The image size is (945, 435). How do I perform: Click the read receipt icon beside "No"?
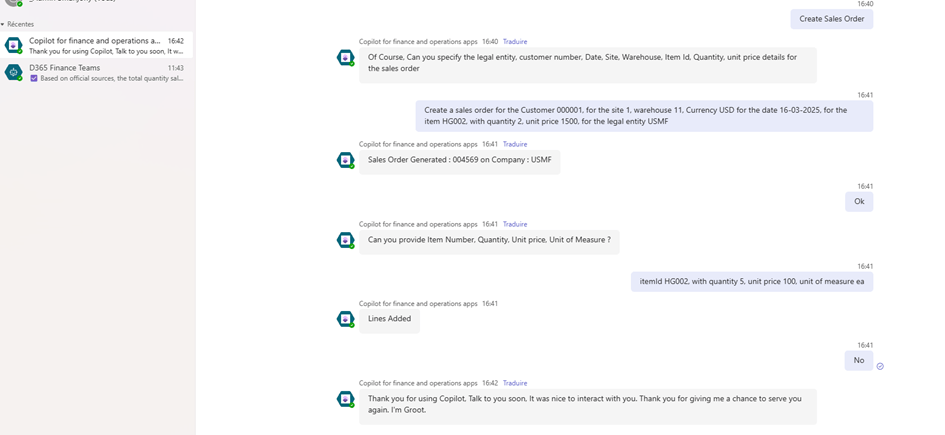(x=880, y=366)
